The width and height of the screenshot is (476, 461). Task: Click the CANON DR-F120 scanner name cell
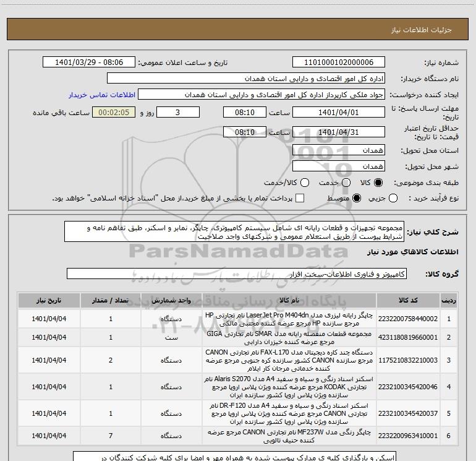click(289, 413)
